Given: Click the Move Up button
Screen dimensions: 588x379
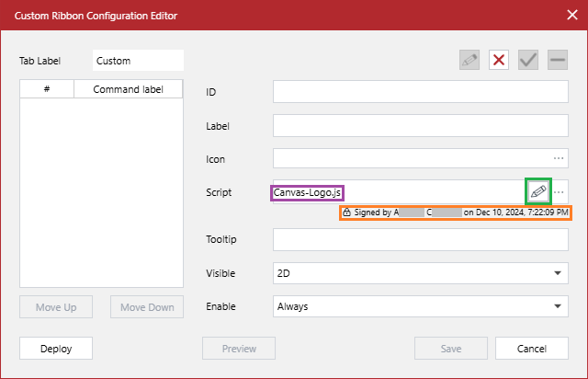Looking at the screenshot, I should (x=56, y=307).
